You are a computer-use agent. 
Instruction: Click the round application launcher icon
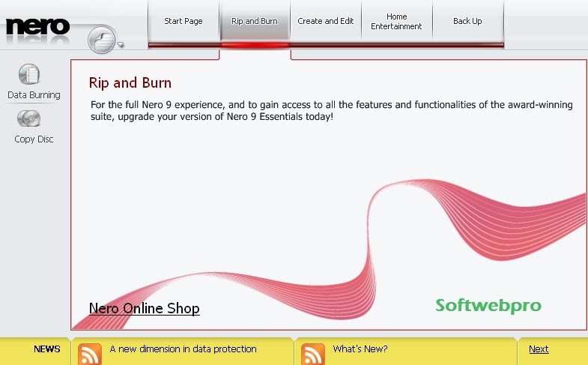[x=102, y=40]
